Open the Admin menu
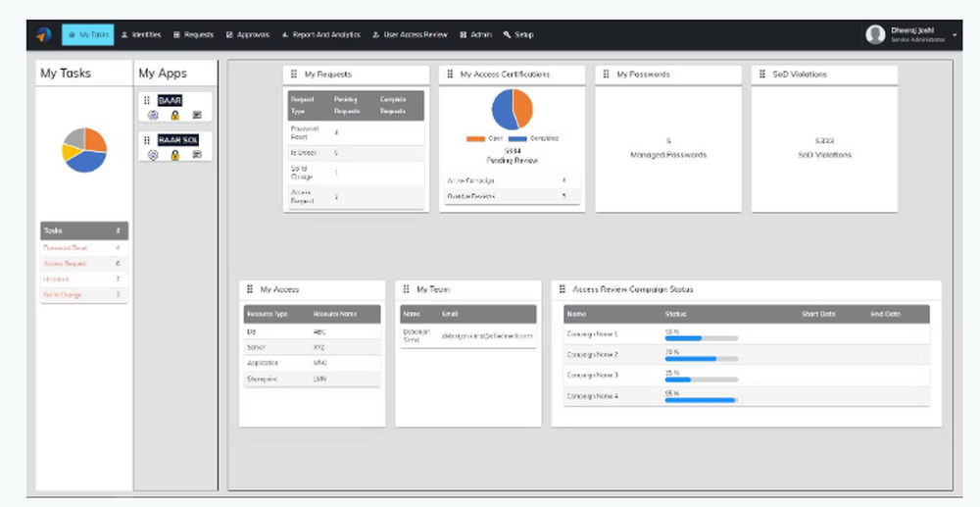980x507 pixels. point(475,35)
